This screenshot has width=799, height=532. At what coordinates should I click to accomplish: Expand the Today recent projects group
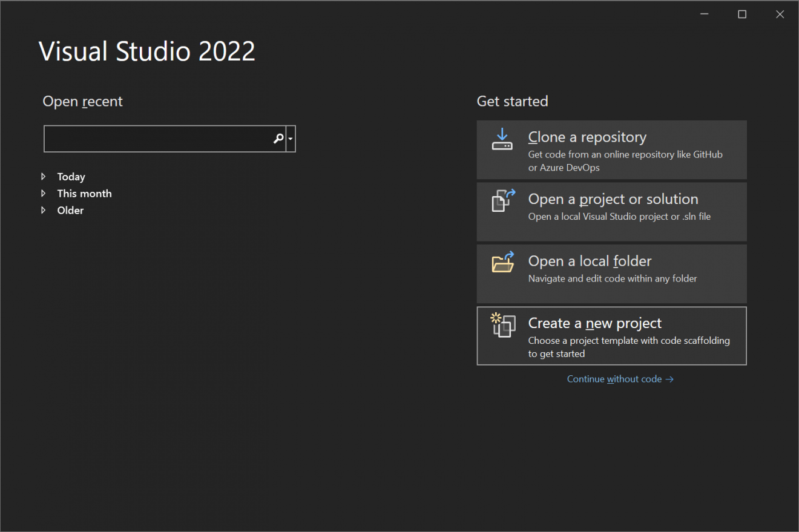(x=71, y=176)
